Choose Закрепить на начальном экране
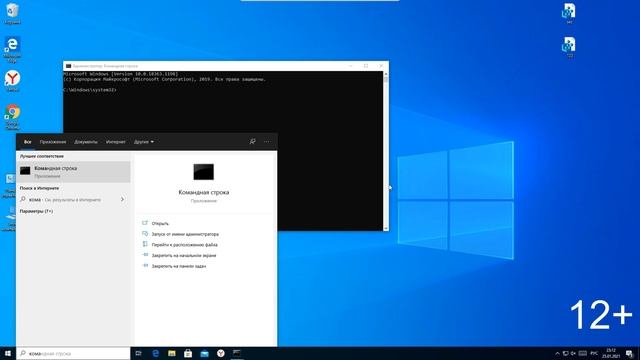The image size is (640, 360). (184, 256)
